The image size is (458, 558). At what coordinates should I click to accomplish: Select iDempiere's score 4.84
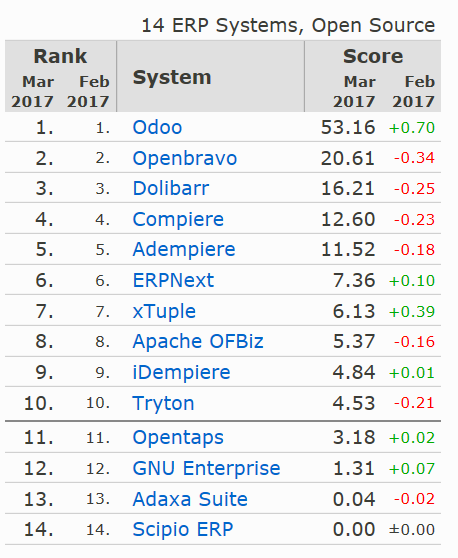[x=354, y=373]
